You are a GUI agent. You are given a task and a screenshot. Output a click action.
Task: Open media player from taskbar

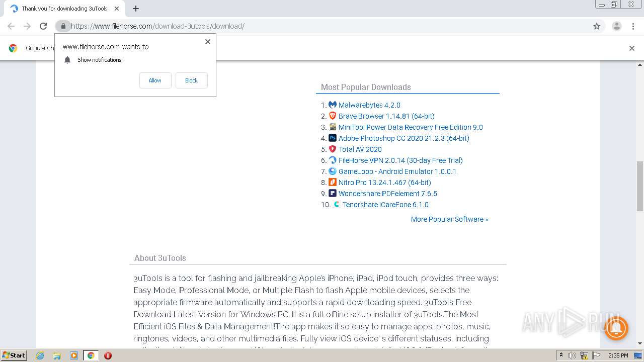pyautogui.click(x=74, y=355)
